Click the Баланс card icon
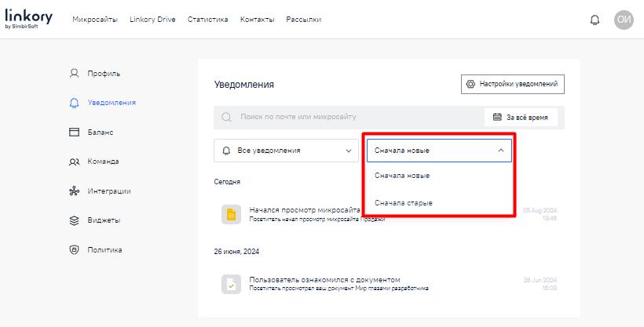644x327 pixels. 74,132
